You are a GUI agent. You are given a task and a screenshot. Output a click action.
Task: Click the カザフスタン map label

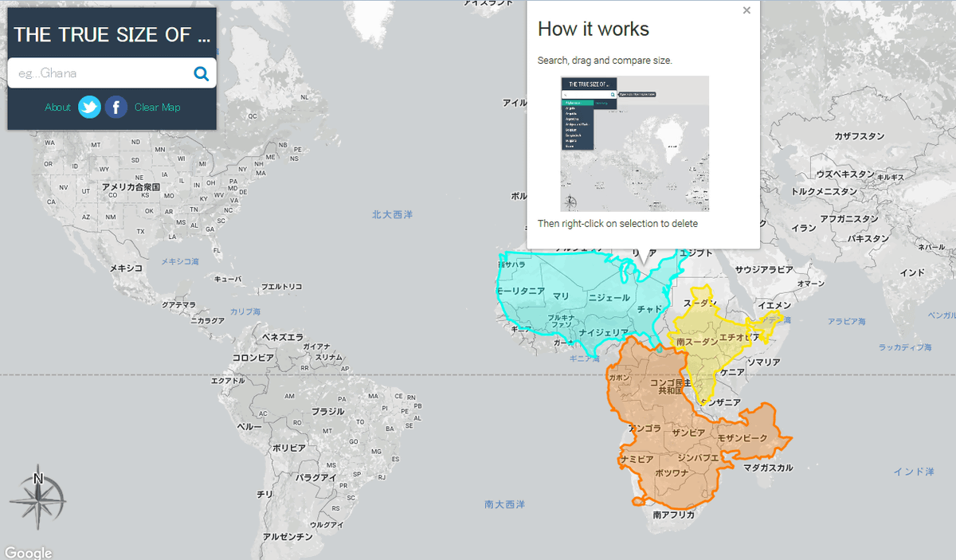click(x=860, y=136)
